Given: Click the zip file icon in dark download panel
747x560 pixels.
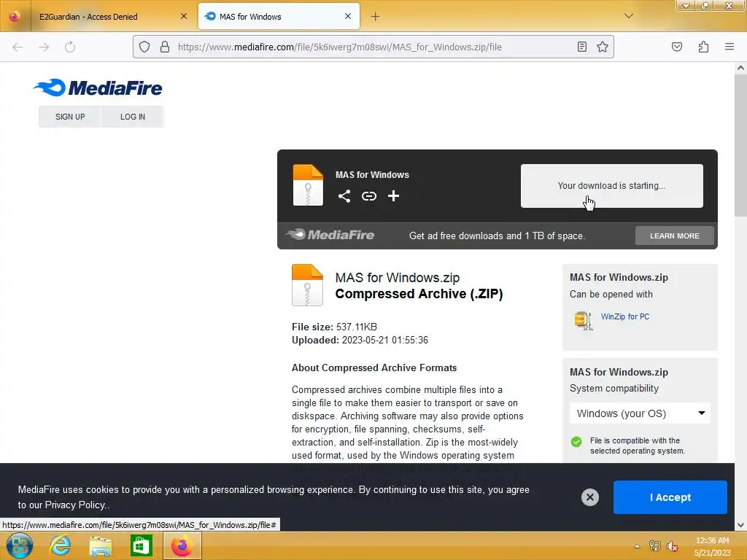Looking at the screenshot, I should click(x=308, y=185).
